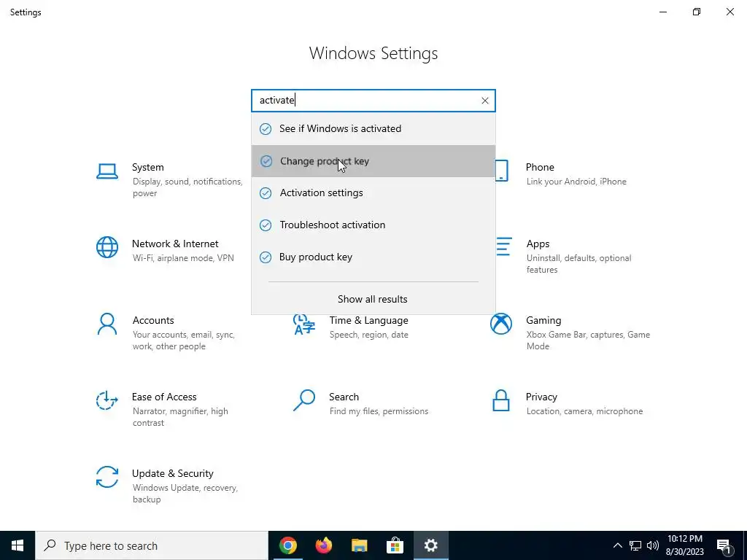The height and width of the screenshot is (560, 747).
Task: Clear the search box with X
Action: [x=485, y=101]
